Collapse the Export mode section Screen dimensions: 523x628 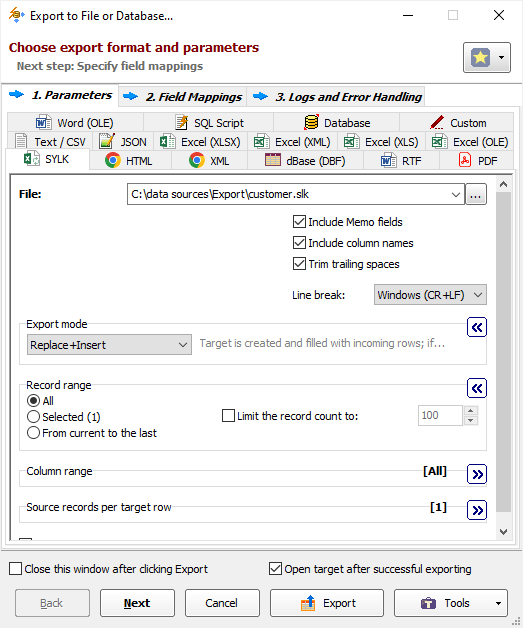tap(477, 328)
